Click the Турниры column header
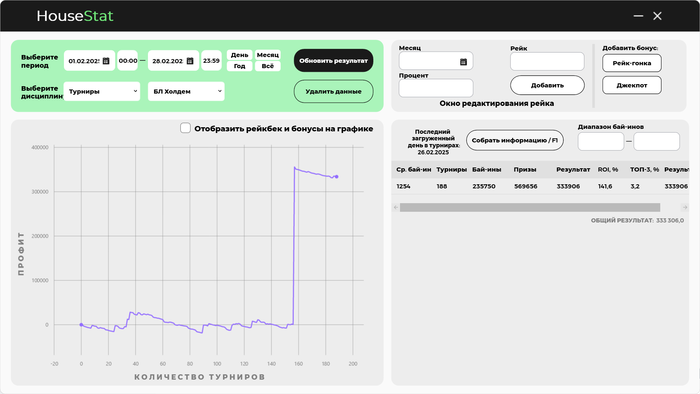The image size is (700, 394). (451, 170)
